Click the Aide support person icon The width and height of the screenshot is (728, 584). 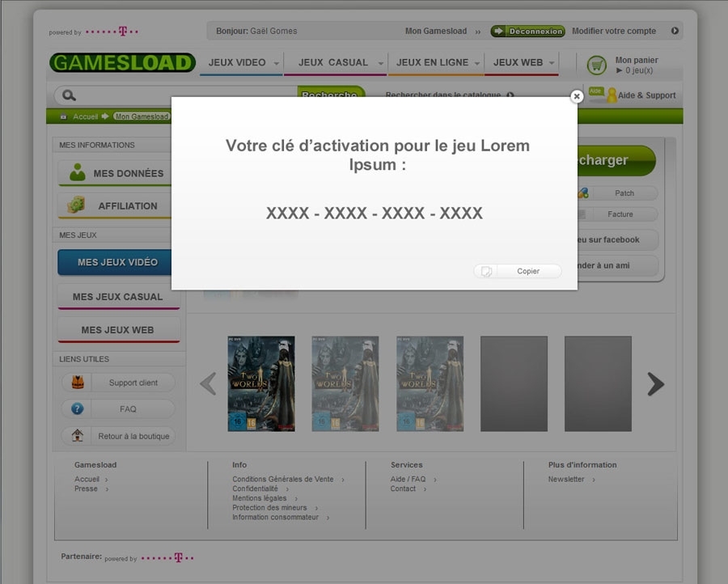click(612, 95)
